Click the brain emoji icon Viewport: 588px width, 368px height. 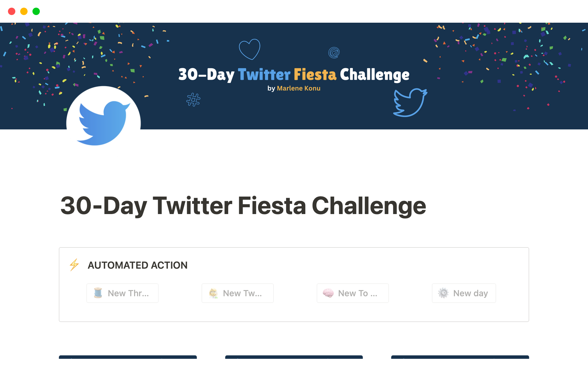(x=328, y=293)
